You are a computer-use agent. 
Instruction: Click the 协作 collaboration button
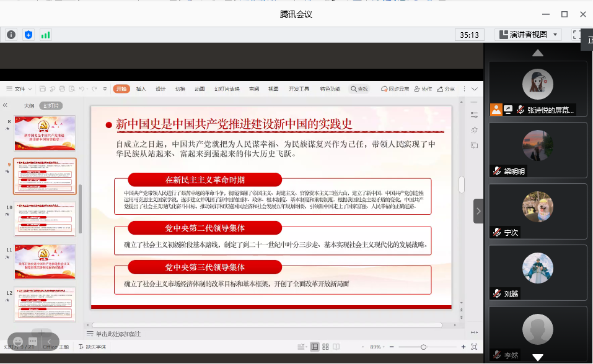[x=423, y=89]
